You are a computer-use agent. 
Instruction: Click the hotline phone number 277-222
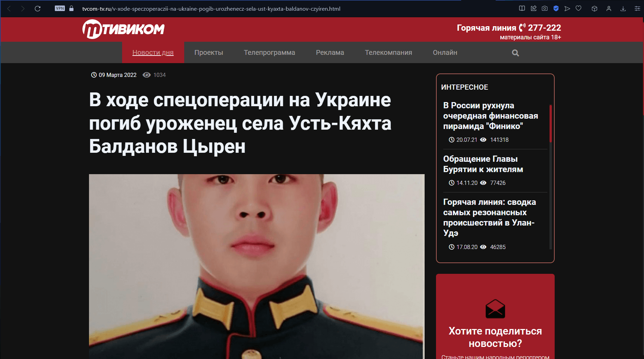[x=544, y=28]
